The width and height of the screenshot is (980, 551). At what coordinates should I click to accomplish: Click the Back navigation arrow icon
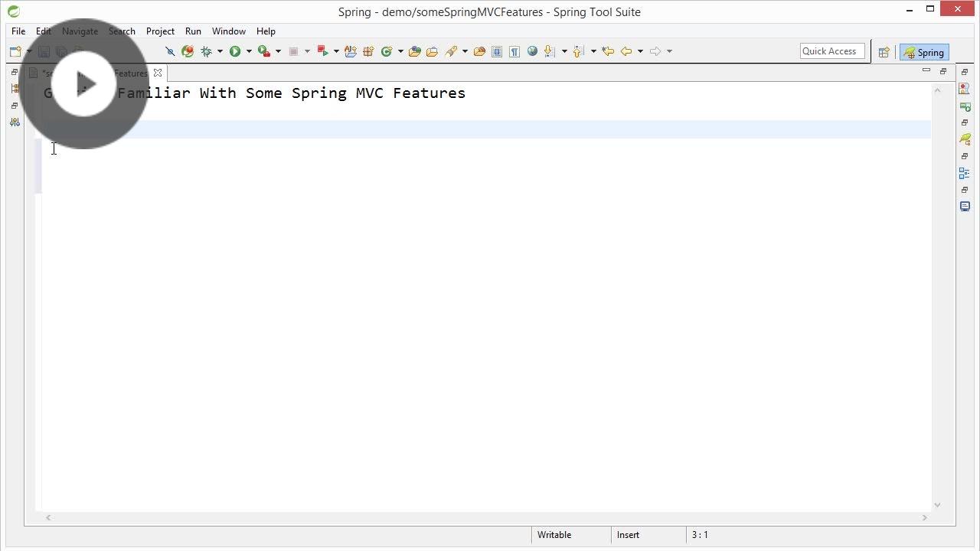tap(628, 51)
